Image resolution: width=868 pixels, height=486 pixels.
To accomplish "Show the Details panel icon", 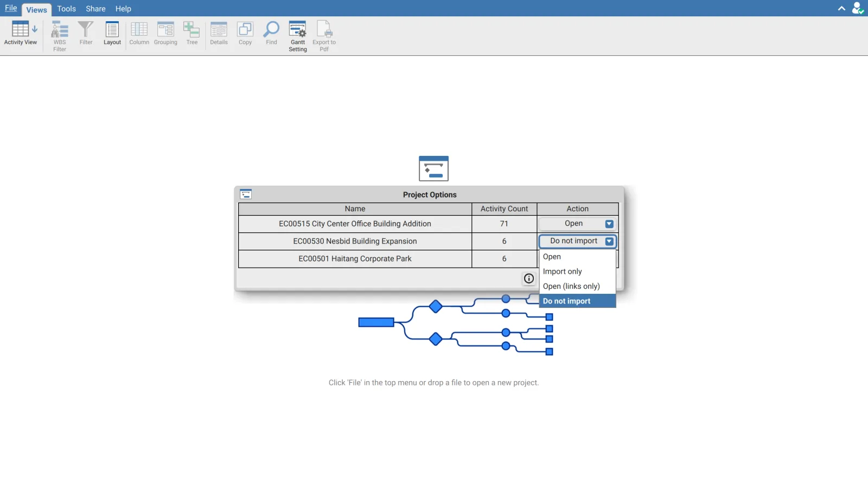I will (x=219, y=34).
